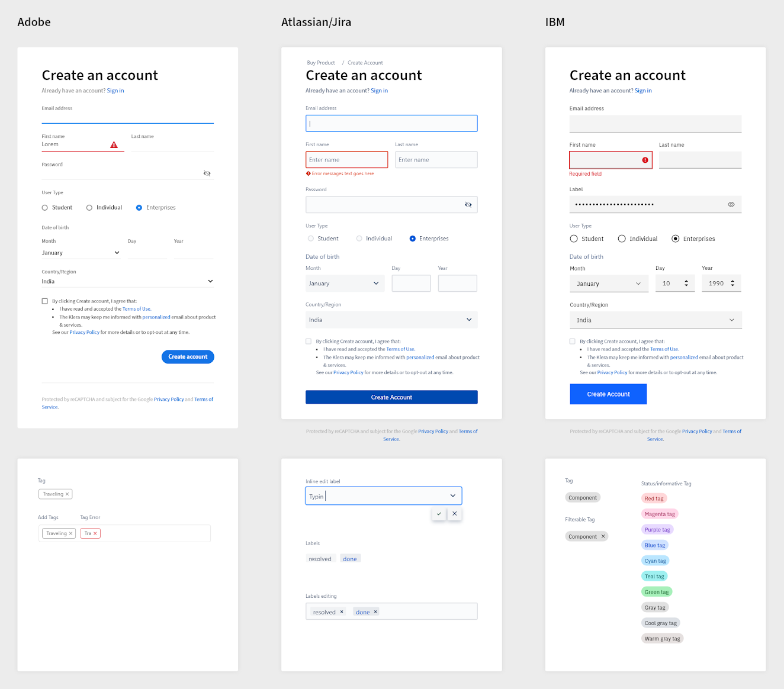Select Individual radio in Atlassian form
This screenshot has height=689, width=784.
pyautogui.click(x=359, y=239)
